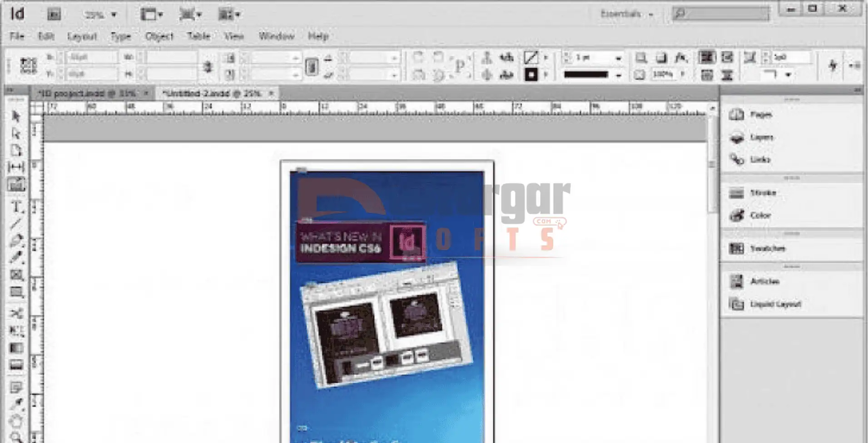Click the drop shadow icon in control panel
Viewport: 868px width, 443px height.
[661, 58]
